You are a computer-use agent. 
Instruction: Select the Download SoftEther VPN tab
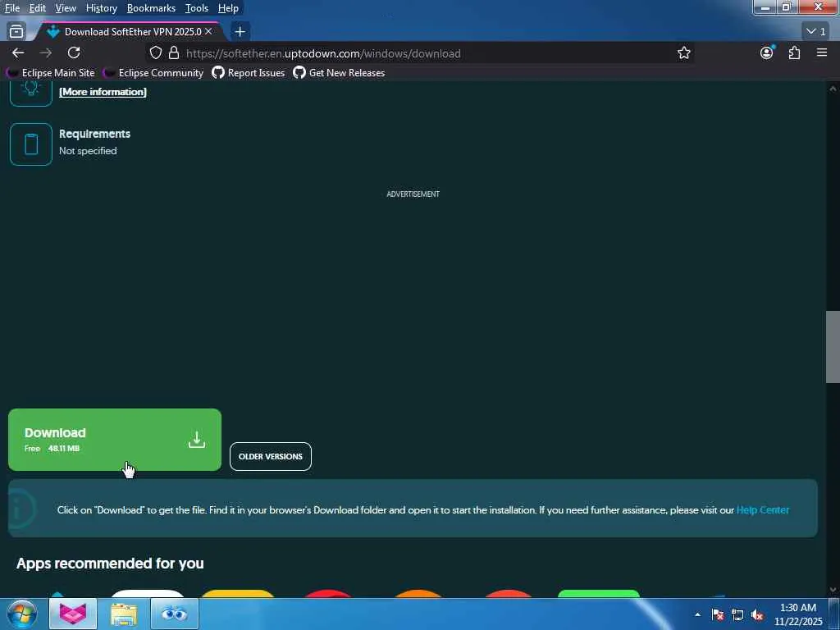[129, 32]
